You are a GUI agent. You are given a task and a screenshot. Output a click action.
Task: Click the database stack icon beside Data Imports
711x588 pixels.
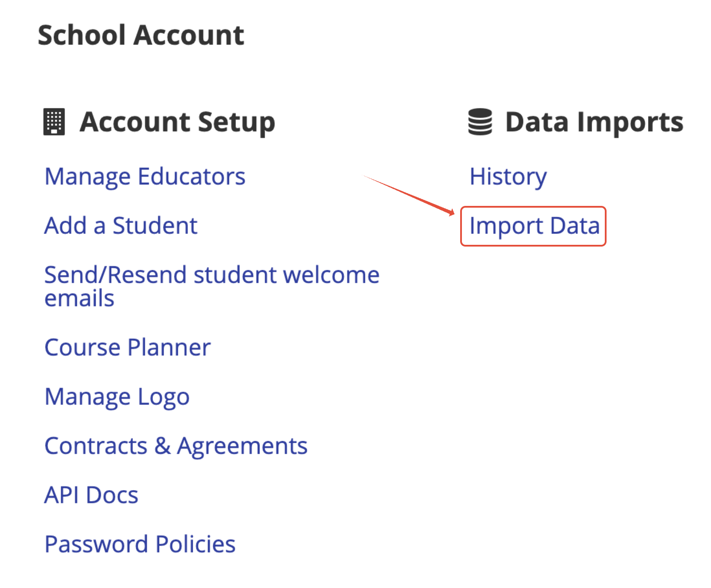480,122
